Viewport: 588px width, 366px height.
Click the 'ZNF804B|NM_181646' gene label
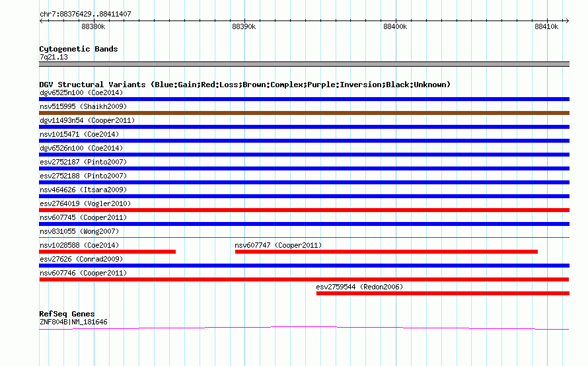73,322
